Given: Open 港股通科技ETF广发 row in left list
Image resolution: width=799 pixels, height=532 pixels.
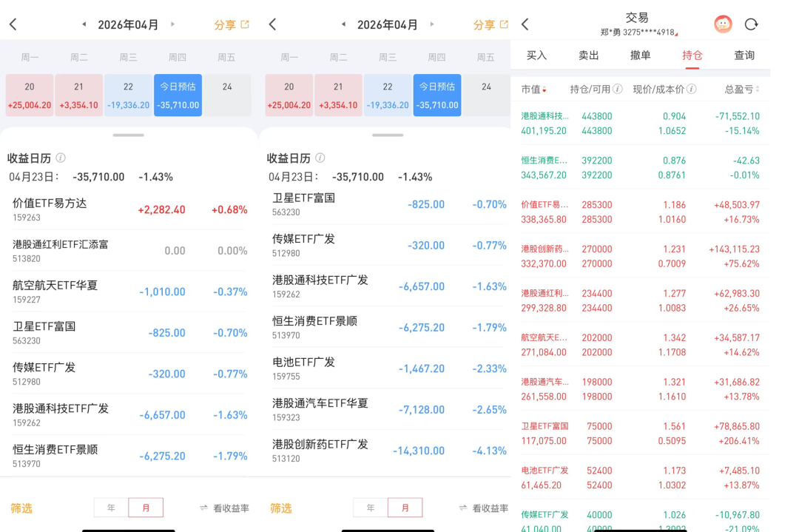Looking at the screenshot, I should pos(129,414).
